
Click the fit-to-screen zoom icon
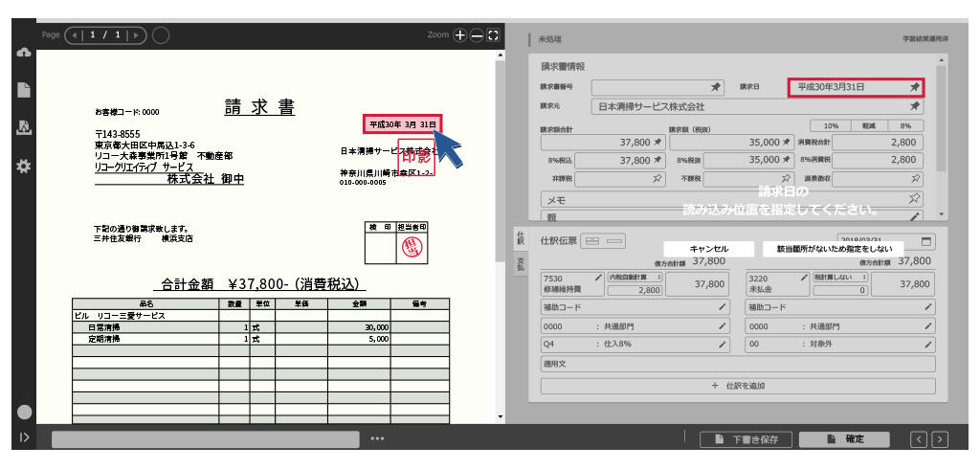pos(493,35)
